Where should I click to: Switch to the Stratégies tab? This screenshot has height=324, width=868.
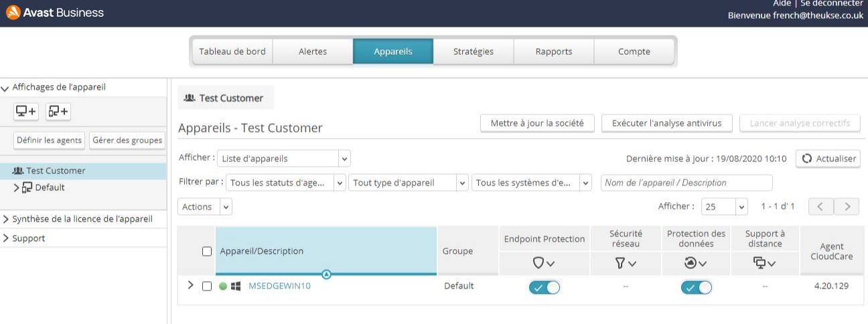pyautogui.click(x=473, y=52)
